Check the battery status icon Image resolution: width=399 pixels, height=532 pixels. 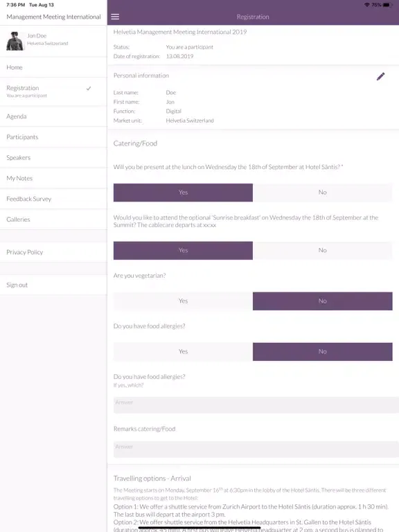387,5
